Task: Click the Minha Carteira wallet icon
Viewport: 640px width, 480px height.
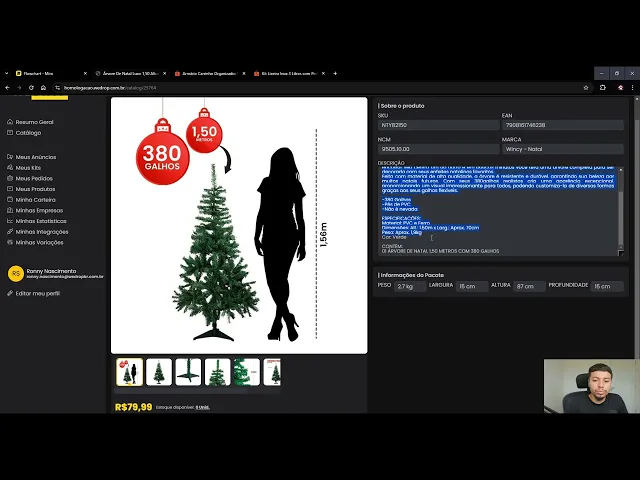Action: click(10, 199)
